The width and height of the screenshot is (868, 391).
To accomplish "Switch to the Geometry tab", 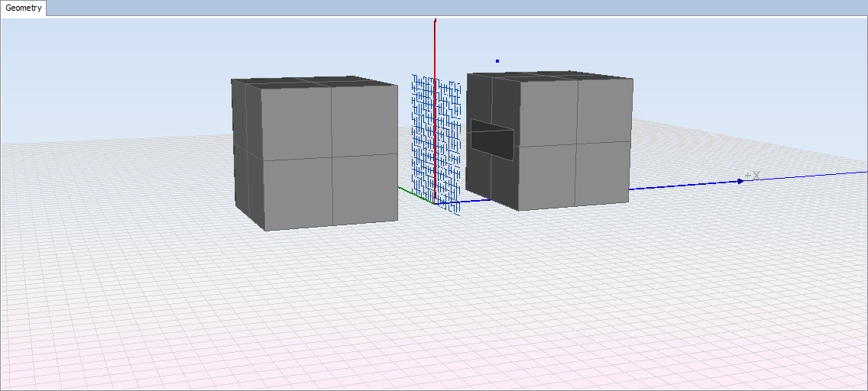I will (24, 8).
